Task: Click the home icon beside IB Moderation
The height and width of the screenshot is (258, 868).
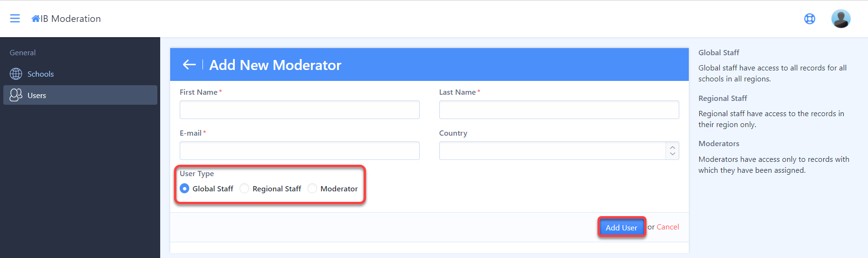Action: click(36, 19)
